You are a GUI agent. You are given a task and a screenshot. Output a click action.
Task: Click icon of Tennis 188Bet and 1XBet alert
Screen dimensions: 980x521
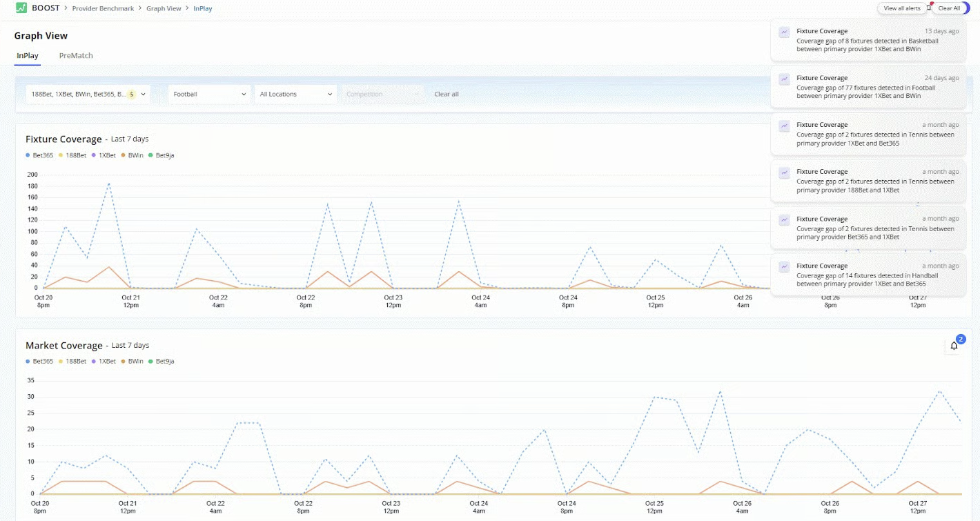(784, 173)
